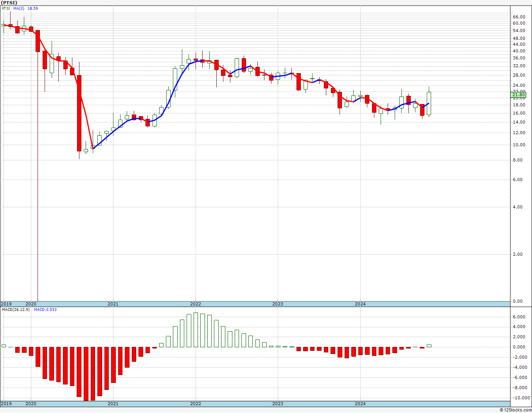This screenshot has height=413, width=532.
Task: Click the (PTSI) ticker title
Action: (x=9, y=3)
